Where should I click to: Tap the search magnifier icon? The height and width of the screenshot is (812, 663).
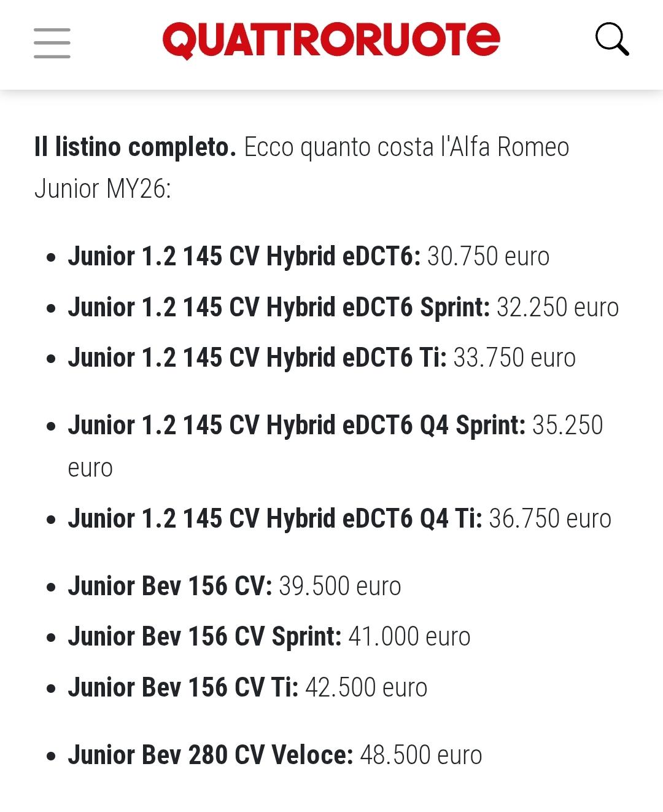[612, 40]
